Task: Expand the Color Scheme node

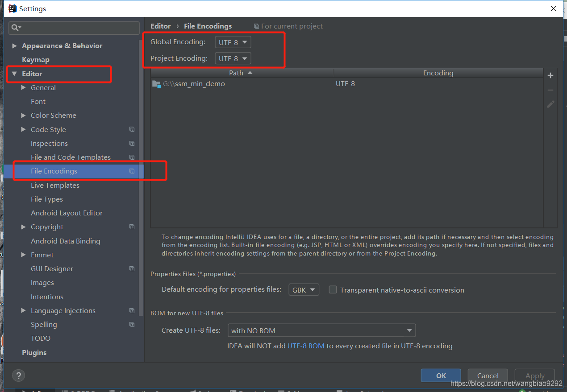Action: click(23, 115)
